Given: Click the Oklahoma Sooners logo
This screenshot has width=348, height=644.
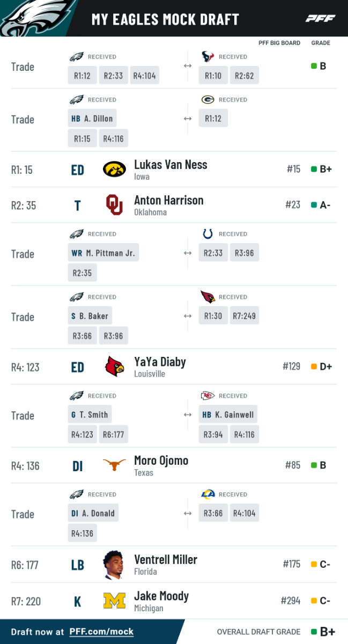Looking at the screenshot, I should click(114, 205).
